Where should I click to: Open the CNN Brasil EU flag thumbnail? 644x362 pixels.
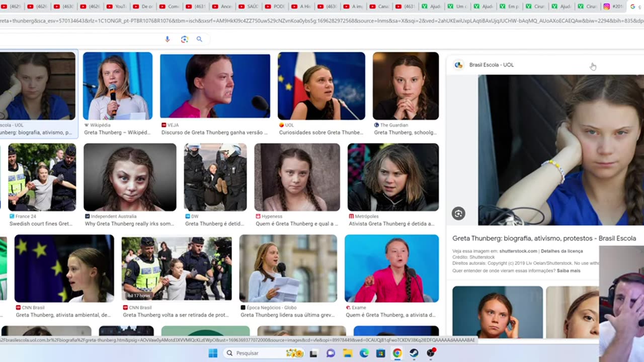point(64,268)
